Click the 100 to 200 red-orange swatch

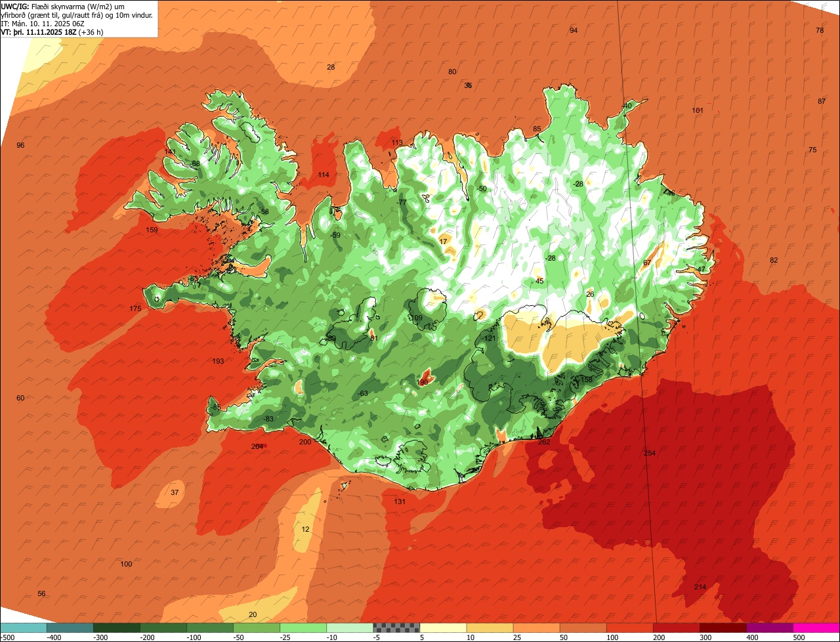tap(629, 627)
